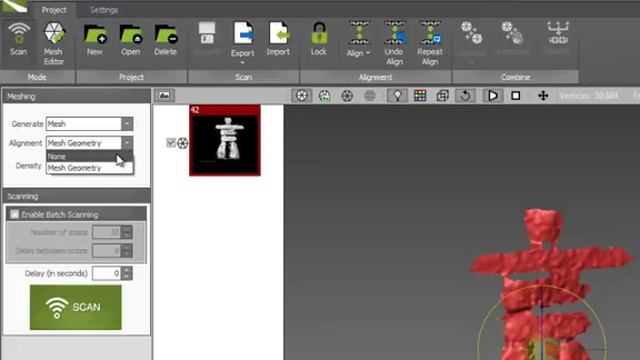Viewport: 640px width, 360px height.
Task: Toggle the colored grid texture icon
Action: click(420, 96)
